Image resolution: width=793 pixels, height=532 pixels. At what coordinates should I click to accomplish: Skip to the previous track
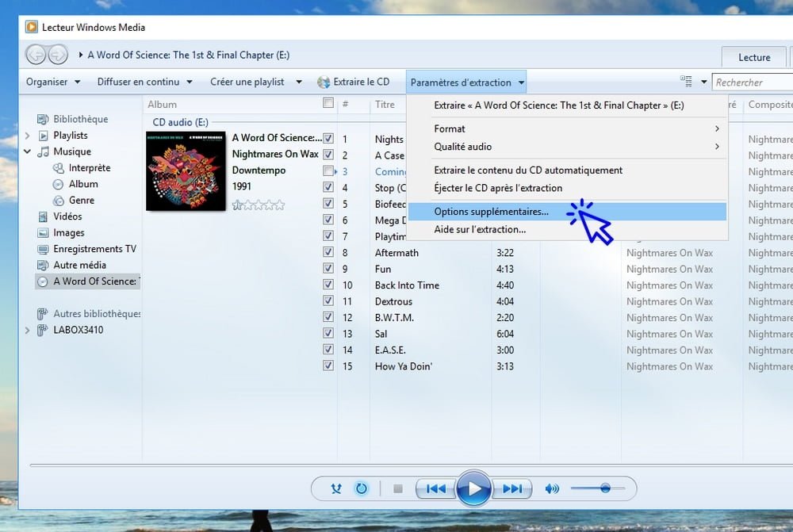tap(436, 488)
